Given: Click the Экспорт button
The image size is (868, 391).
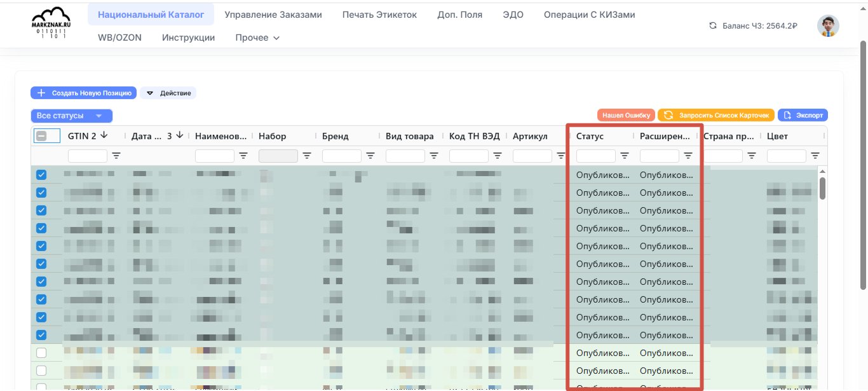Looking at the screenshot, I should pos(803,115).
